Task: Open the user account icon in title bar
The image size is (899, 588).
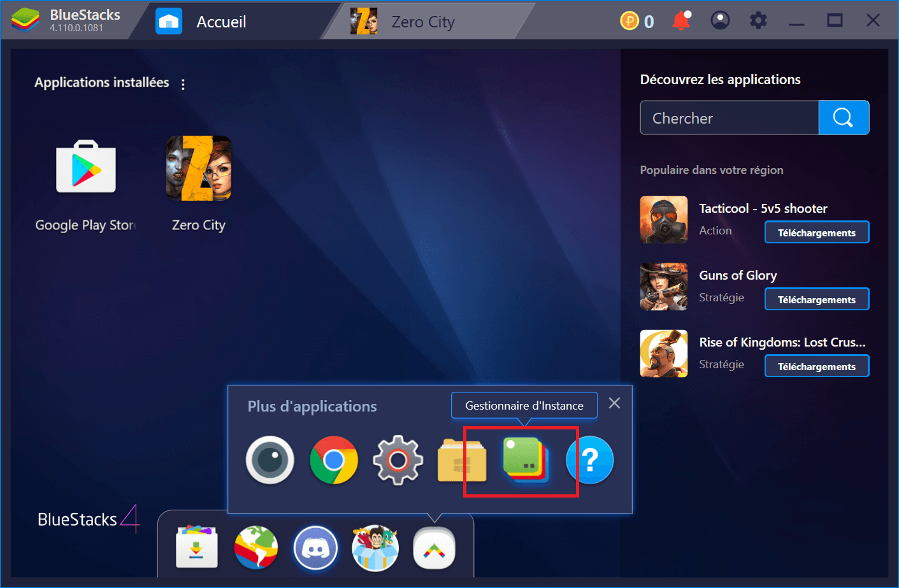Action: coord(720,21)
